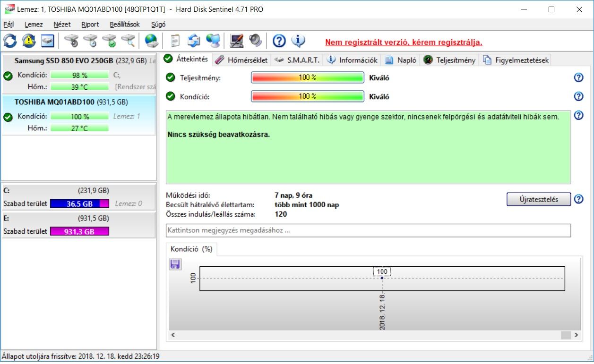
Task: Click the help icon next to Újratesztelés
Action: (578, 199)
